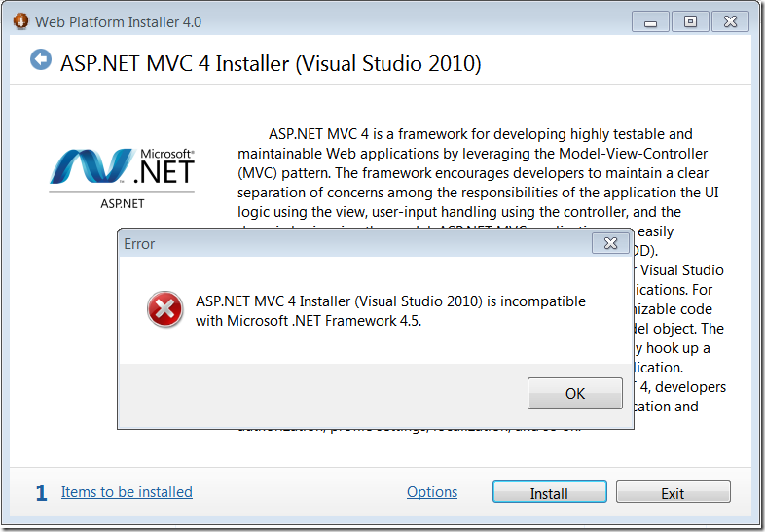Viewport: 765px width, 532px height.
Task: Click the Install button
Action: click(x=549, y=492)
